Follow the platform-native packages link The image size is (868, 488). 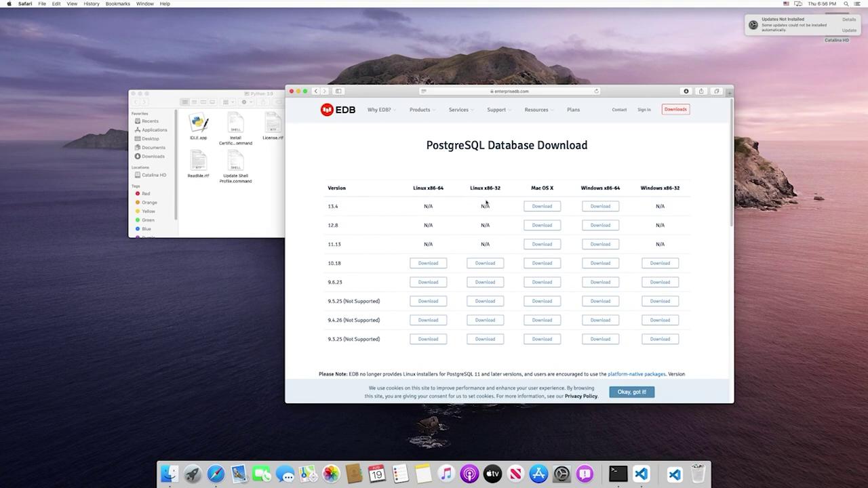pyautogui.click(x=637, y=374)
